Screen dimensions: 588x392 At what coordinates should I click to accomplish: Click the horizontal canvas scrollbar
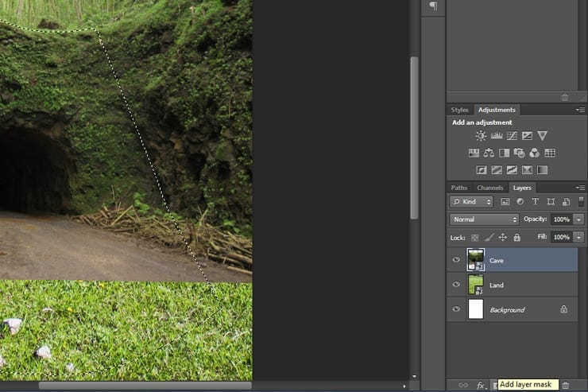tap(145, 386)
